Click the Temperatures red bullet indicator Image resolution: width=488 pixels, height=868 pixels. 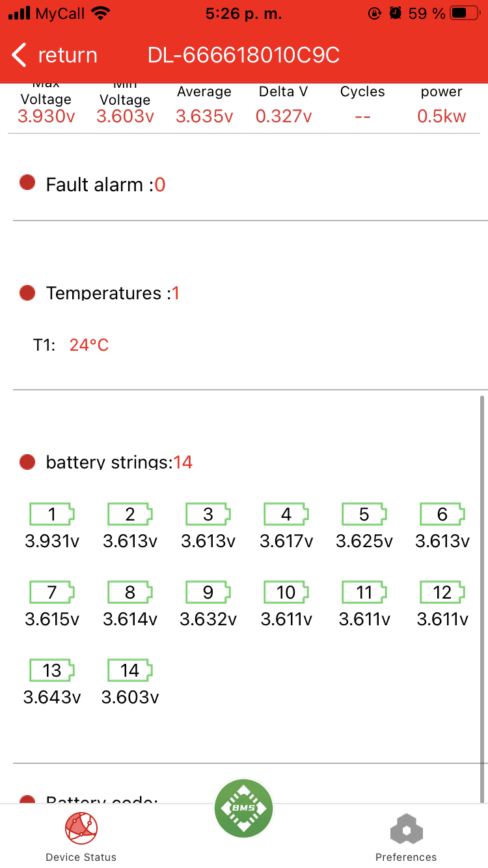point(27,293)
